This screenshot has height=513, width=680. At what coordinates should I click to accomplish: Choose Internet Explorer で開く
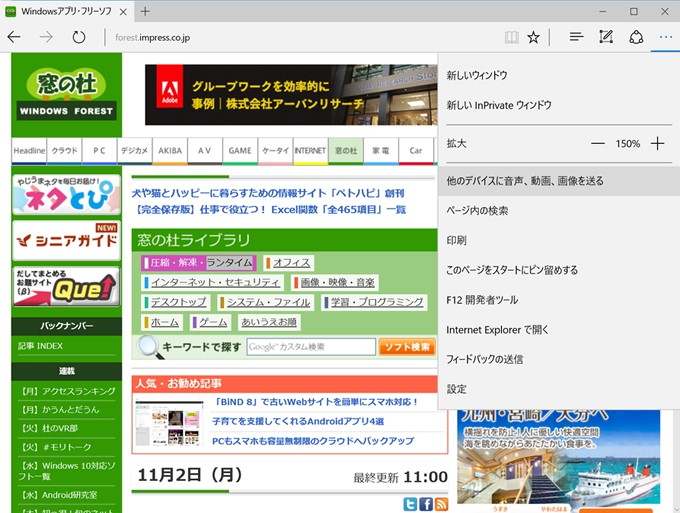[559, 330]
